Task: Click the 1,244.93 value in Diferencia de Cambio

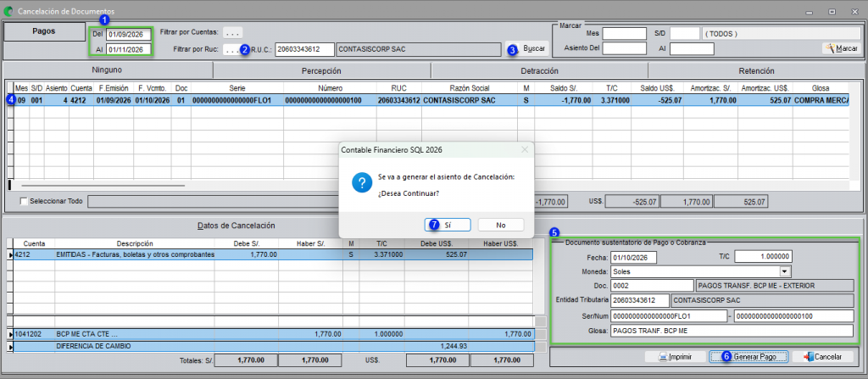Action: [454, 346]
